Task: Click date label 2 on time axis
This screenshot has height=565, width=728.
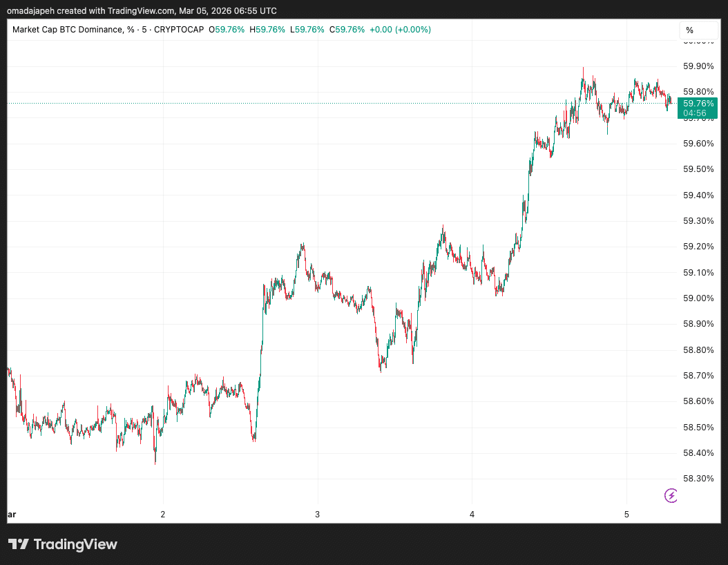Action: (x=163, y=515)
